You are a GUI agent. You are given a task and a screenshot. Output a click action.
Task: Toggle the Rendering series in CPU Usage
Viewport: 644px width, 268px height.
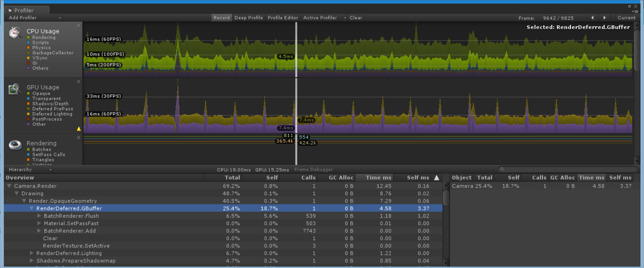[28, 37]
